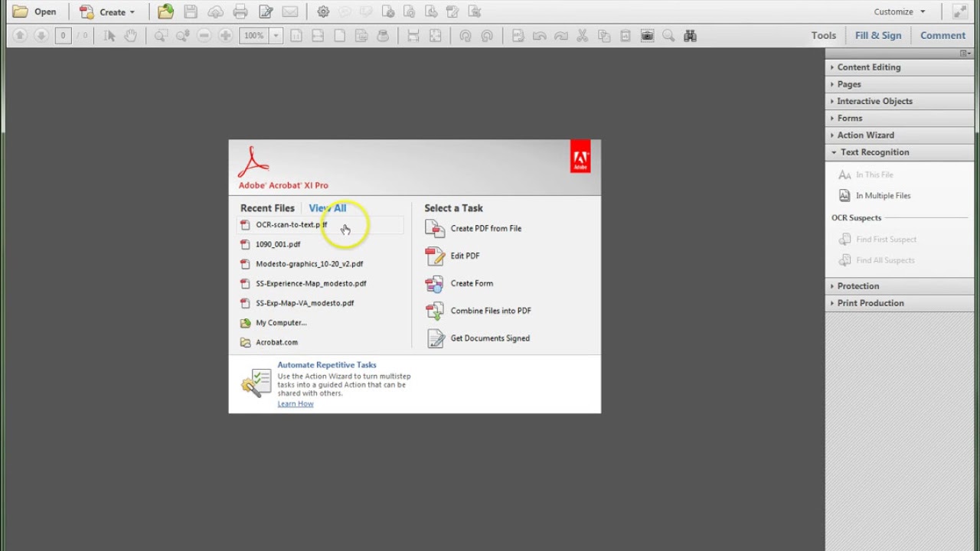Click the previous page up-arrow icon

tap(20, 35)
